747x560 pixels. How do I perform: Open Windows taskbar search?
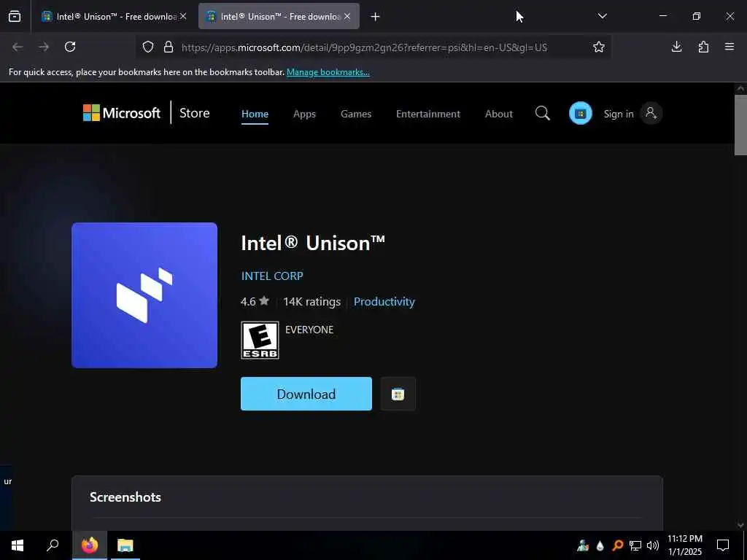pyautogui.click(x=53, y=545)
